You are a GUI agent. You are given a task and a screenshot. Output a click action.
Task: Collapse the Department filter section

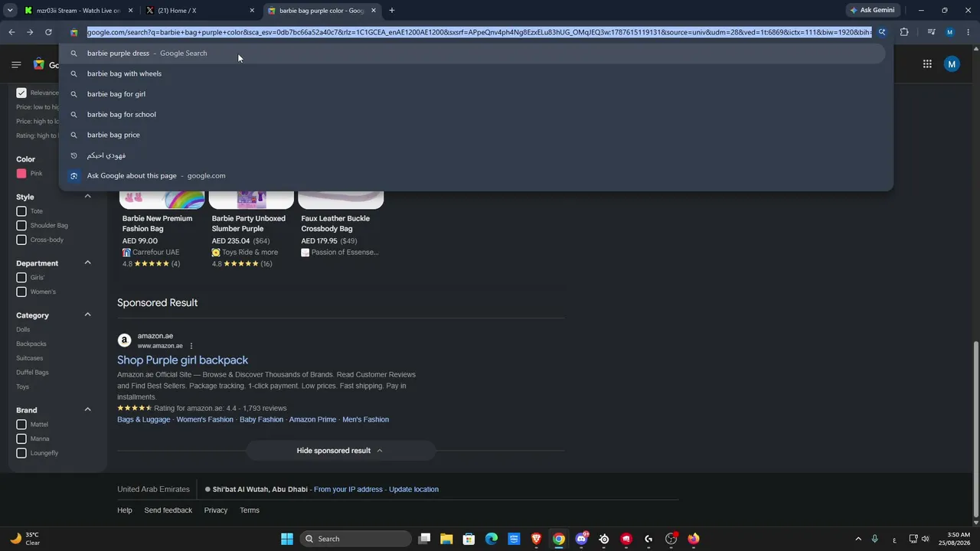point(87,262)
